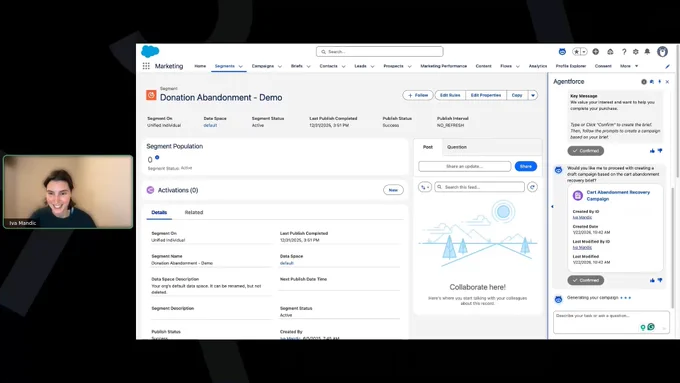
Task: Click the green bulb icon in chat input
Action: 643,327
